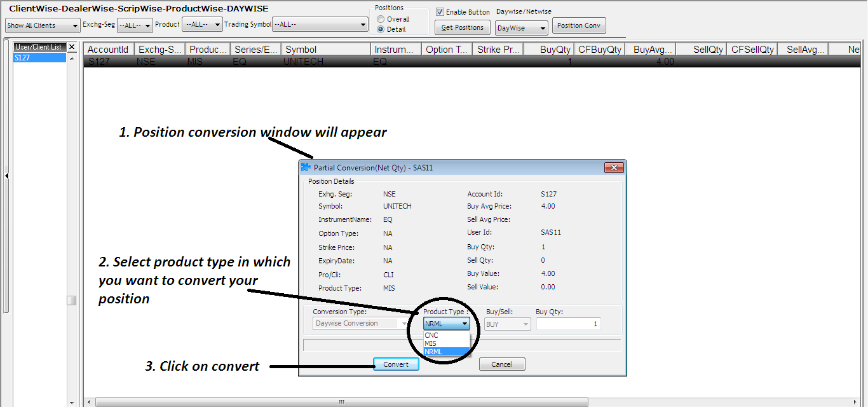868x407 pixels.
Task: Cancel the position conversion dialog
Action: point(502,364)
